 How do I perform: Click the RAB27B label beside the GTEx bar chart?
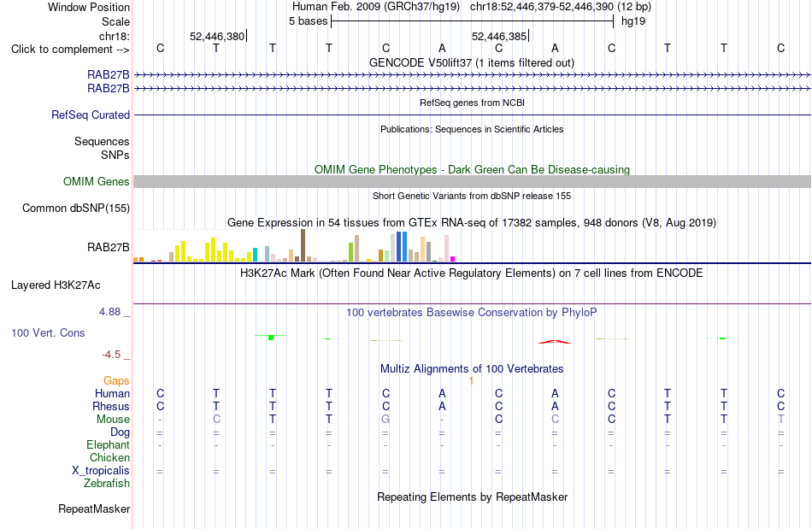[109, 248]
